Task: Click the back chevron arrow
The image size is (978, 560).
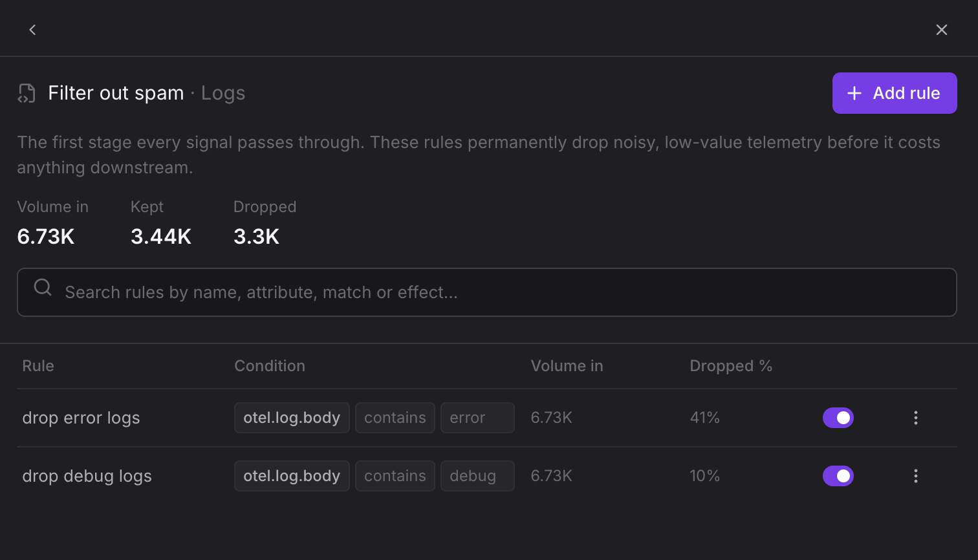Action: pyautogui.click(x=32, y=30)
